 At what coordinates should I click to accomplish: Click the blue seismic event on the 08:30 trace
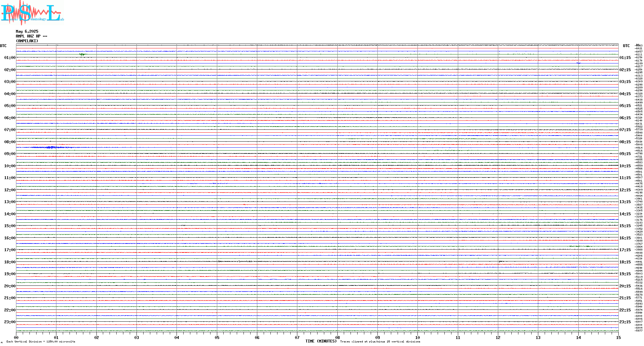51,147
